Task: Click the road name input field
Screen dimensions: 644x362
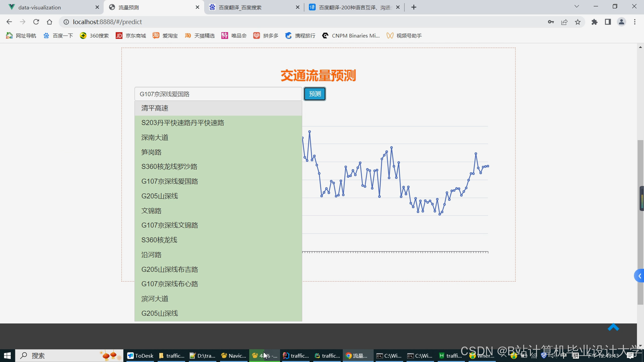Action: tap(218, 94)
